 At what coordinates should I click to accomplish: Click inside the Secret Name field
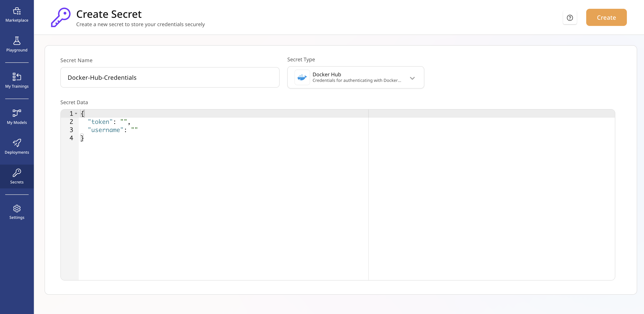(x=170, y=77)
